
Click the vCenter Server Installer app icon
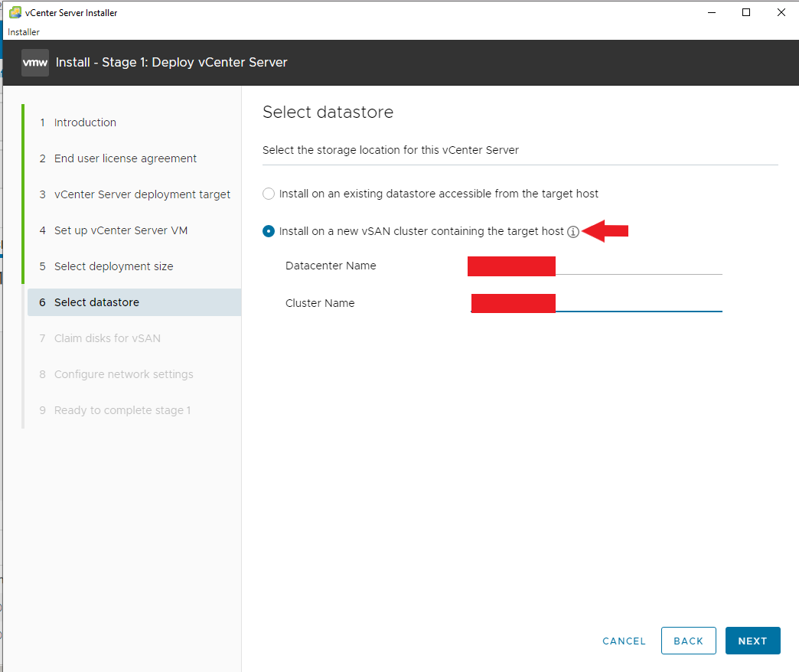tap(15, 13)
